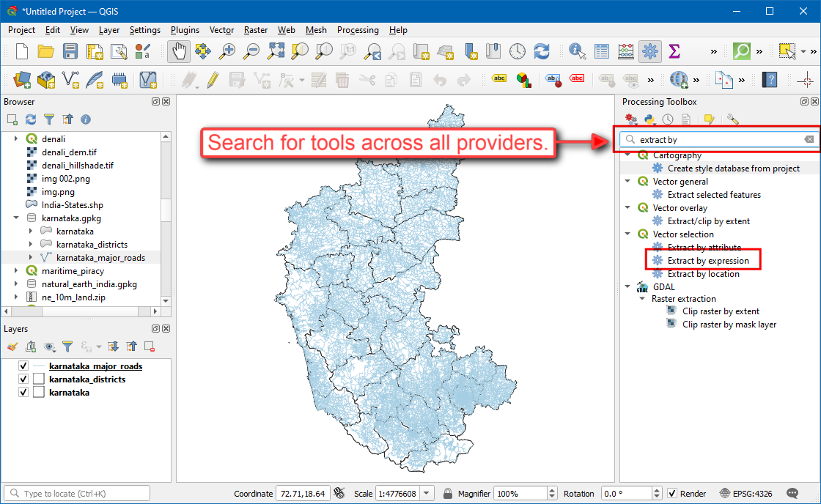Click the green Locator search toolbar icon
The image size is (821, 504).
click(x=741, y=51)
